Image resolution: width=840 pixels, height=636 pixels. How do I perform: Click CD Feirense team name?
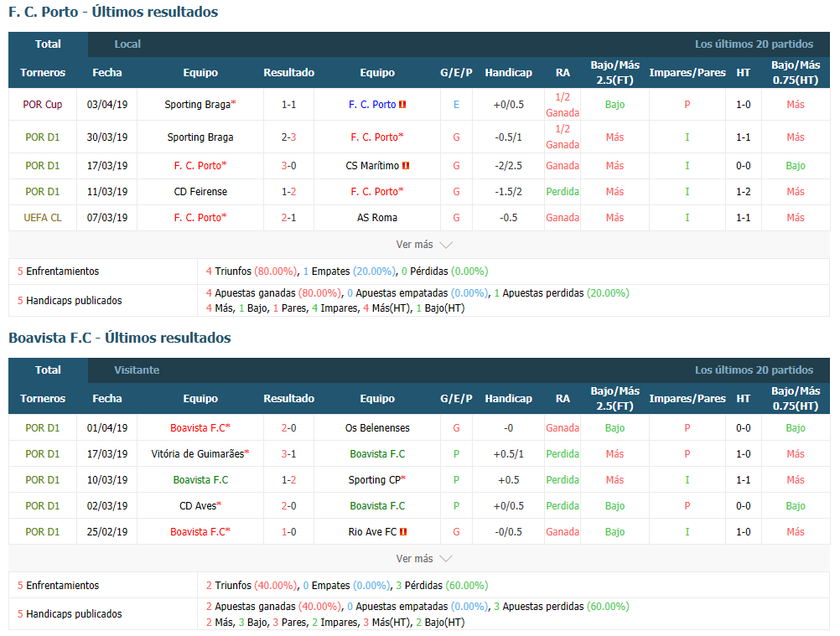[x=200, y=192]
